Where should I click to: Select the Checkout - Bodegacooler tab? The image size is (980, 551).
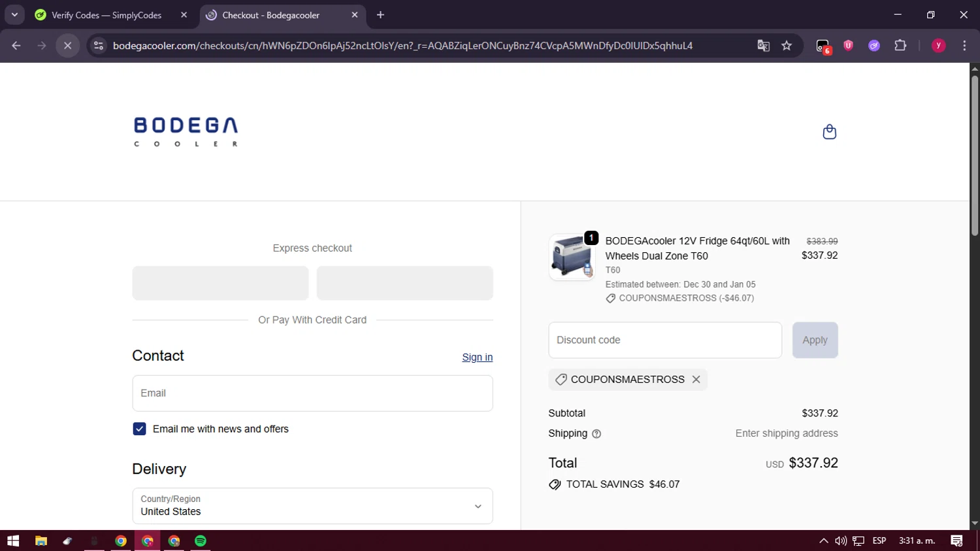(282, 15)
